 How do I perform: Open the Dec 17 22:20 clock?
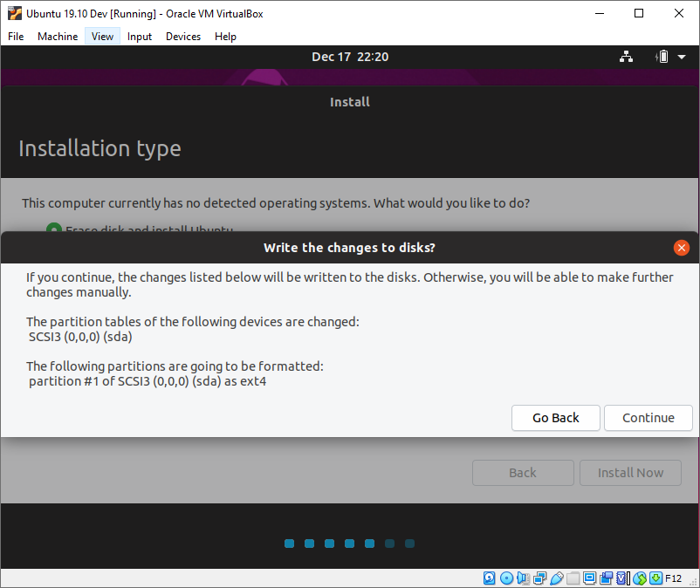coord(350,57)
